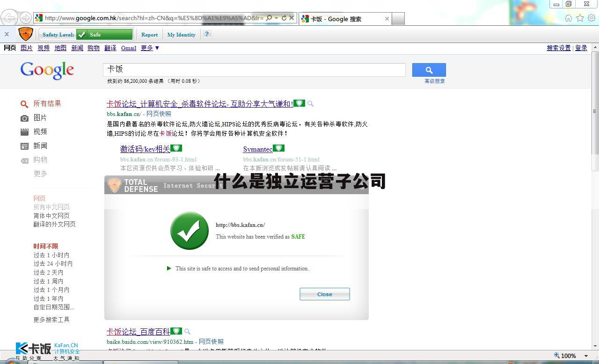Open the 卡饭论坛_百度百科 result link
The image size is (599, 364).
click(139, 332)
